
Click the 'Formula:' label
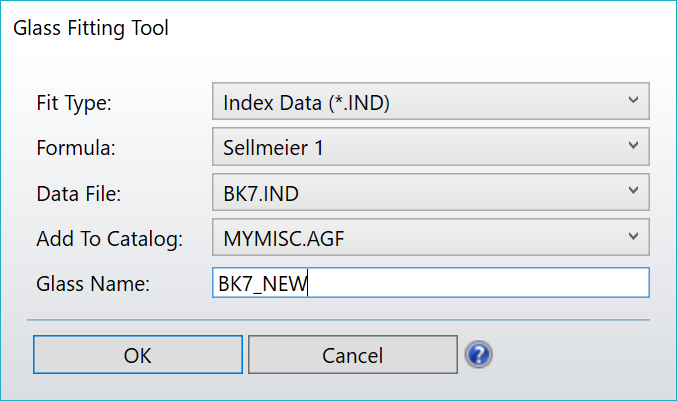pos(76,148)
